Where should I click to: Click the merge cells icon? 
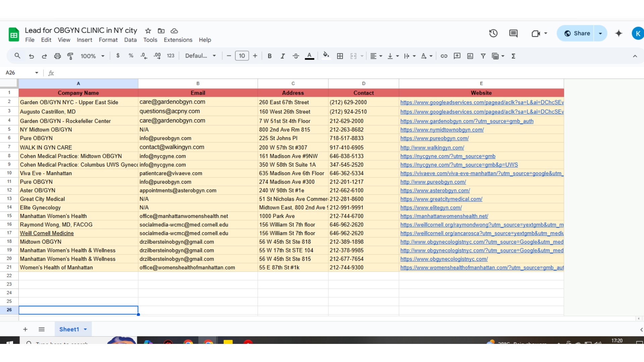[353, 56]
